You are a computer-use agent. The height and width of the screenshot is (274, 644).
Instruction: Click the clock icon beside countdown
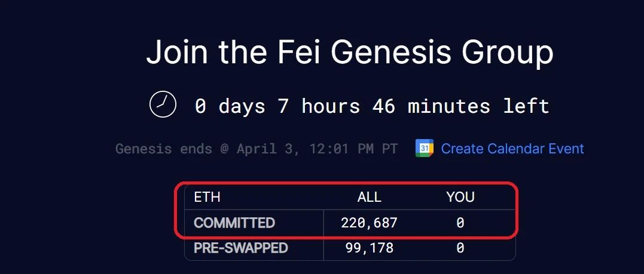point(163,104)
